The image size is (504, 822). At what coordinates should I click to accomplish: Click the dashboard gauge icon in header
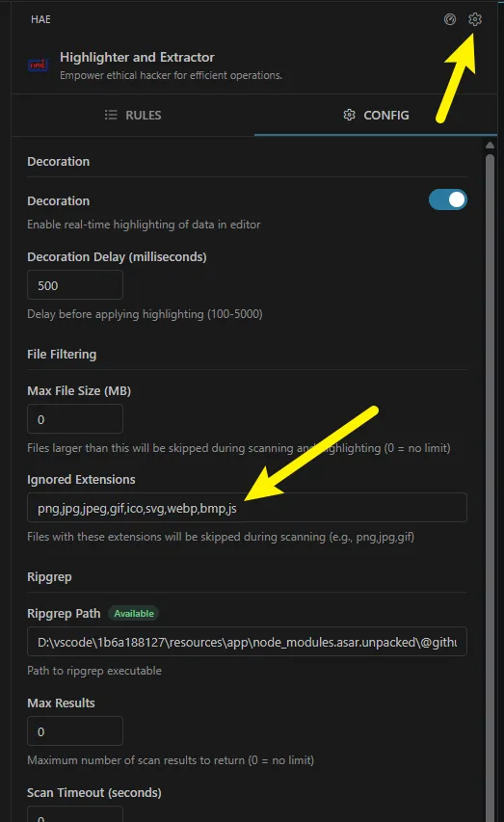(x=450, y=19)
